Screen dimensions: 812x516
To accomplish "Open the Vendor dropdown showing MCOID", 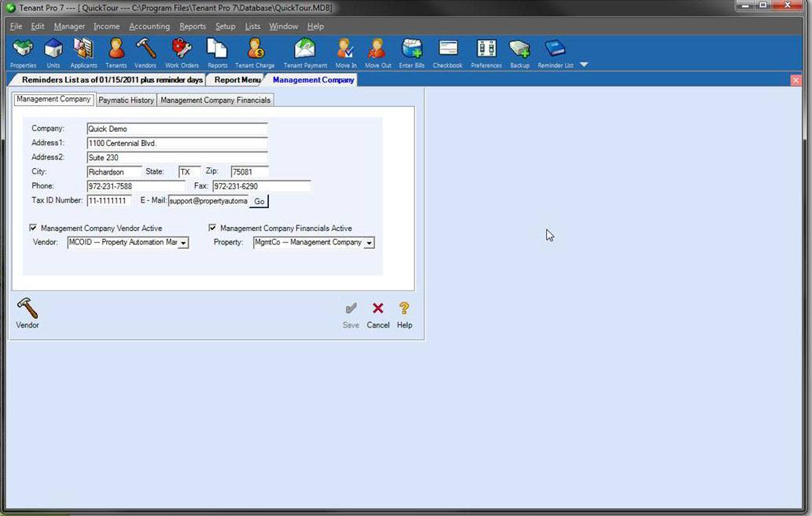I will click(x=184, y=243).
